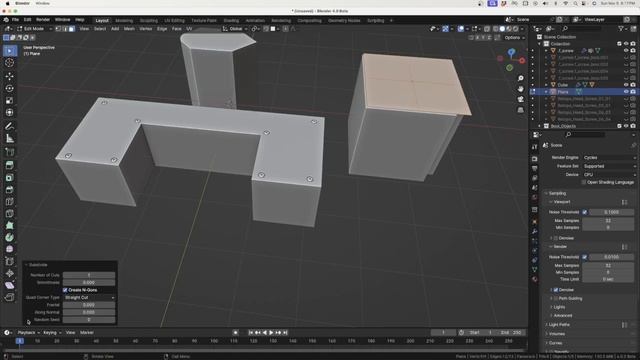This screenshot has height=360, width=640.
Task: Switch to the UV Editing workspace tab
Action: click(x=174, y=20)
